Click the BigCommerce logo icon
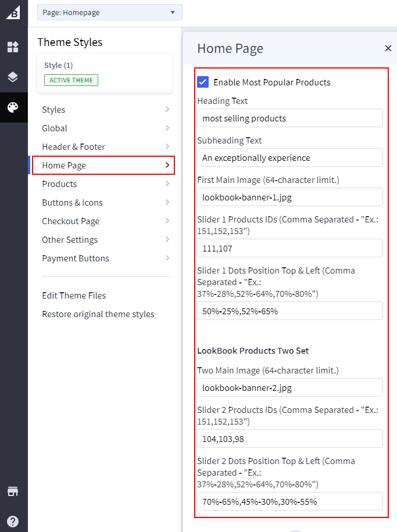Viewport: 397px width, 532px height. [x=13, y=13]
